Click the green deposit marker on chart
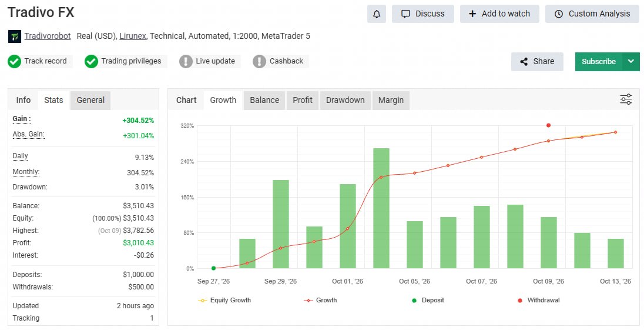644x330 pixels. pyautogui.click(x=213, y=268)
